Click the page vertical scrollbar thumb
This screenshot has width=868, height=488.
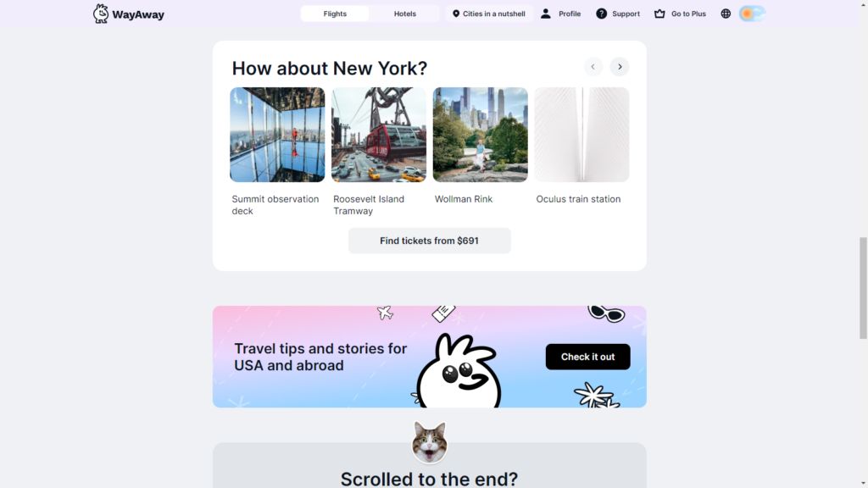pos(863,288)
